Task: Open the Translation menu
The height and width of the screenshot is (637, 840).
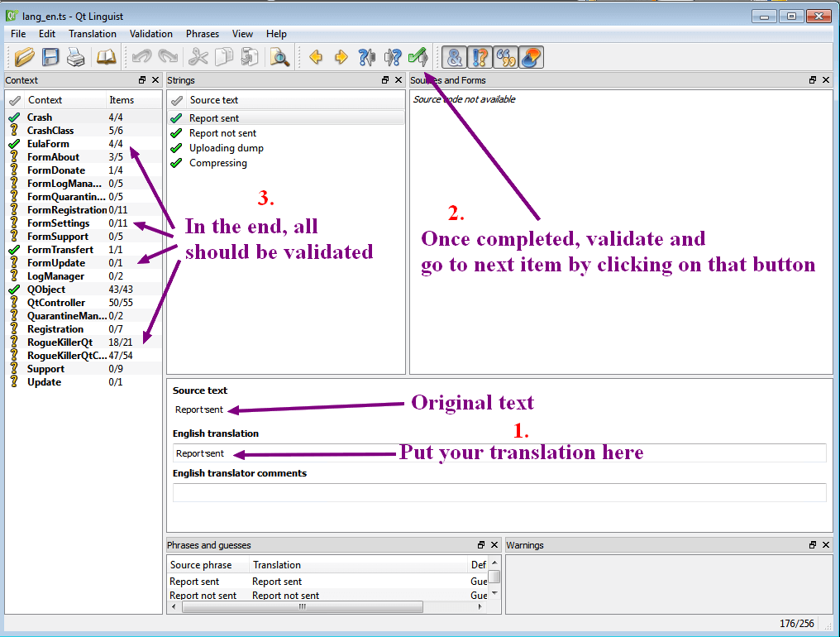Action: point(93,34)
